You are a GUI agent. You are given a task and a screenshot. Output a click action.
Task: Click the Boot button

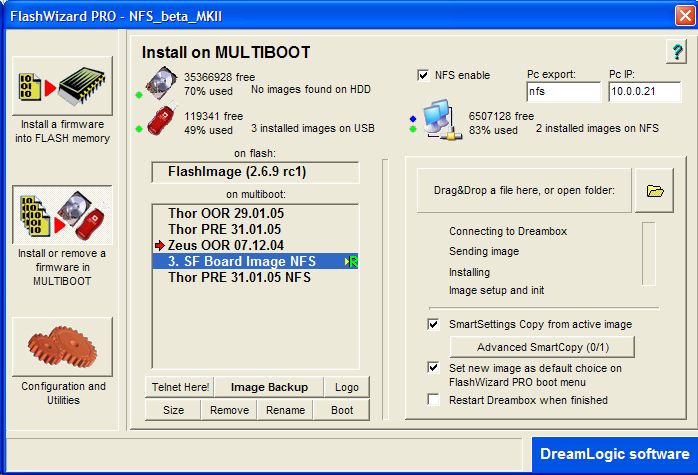coord(342,410)
